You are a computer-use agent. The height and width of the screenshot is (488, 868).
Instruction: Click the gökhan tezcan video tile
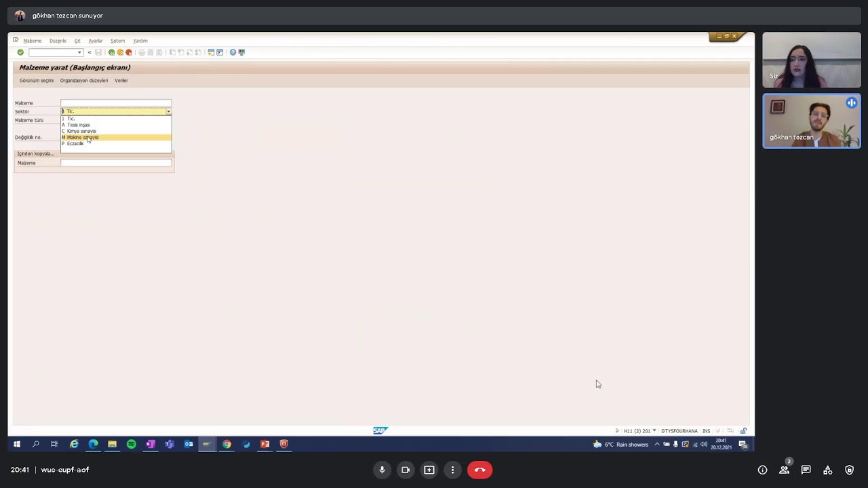pyautogui.click(x=812, y=121)
